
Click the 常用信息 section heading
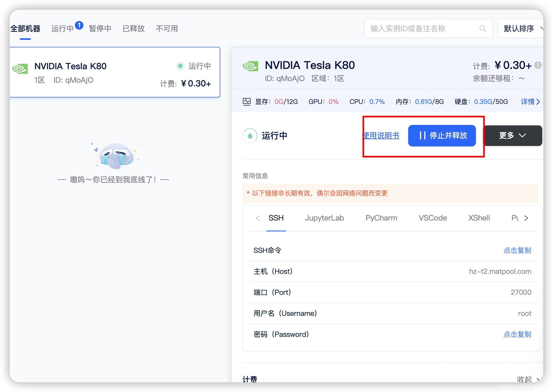pyautogui.click(x=255, y=176)
